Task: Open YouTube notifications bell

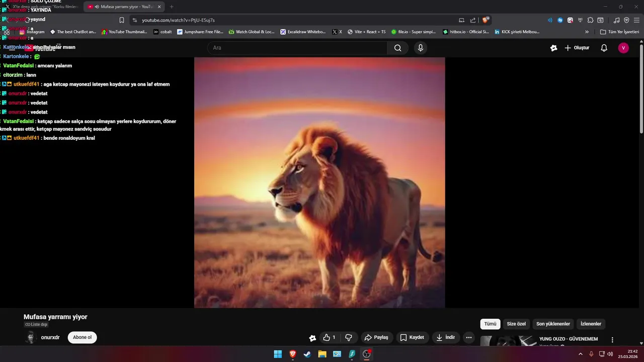Action: [604, 48]
